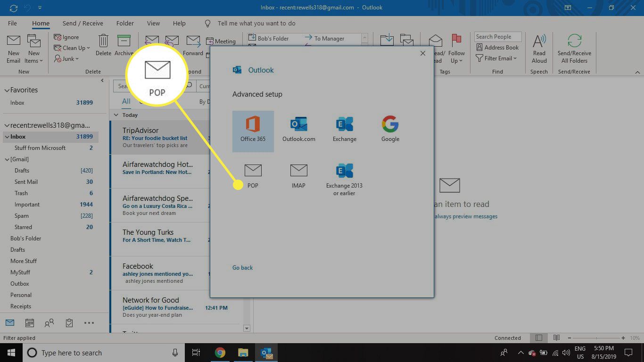Choose Exchange 2013 or earlier
The width and height of the screenshot is (644, 362).
pos(345,180)
